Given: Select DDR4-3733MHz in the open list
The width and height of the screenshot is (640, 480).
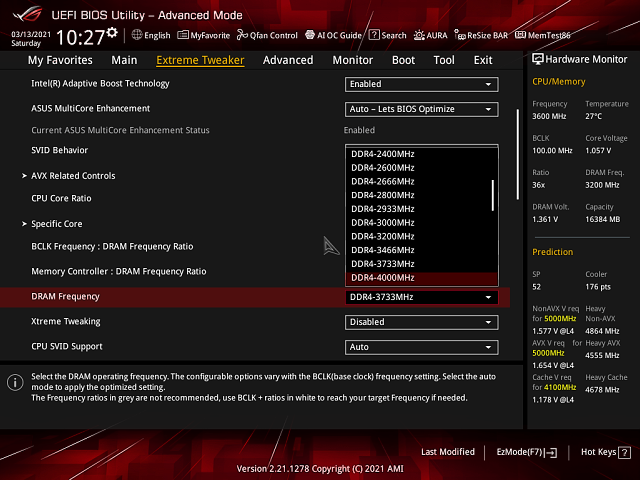Looking at the screenshot, I should click(421, 264).
